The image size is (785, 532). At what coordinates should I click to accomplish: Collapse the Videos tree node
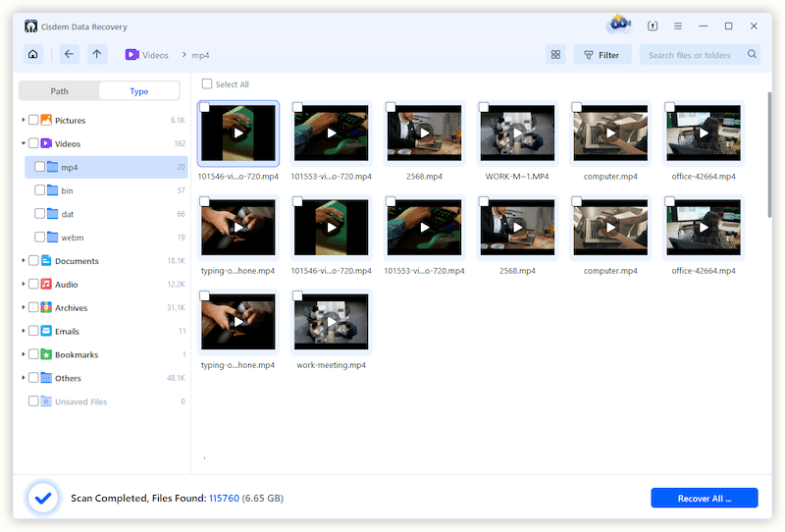[x=23, y=143]
